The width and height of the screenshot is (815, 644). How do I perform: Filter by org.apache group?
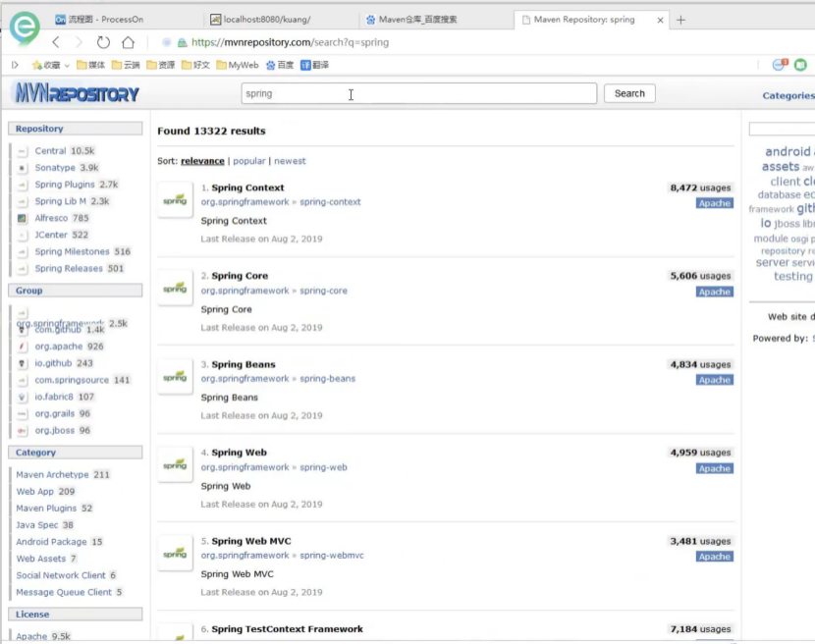pyautogui.click(x=60, y=347)
